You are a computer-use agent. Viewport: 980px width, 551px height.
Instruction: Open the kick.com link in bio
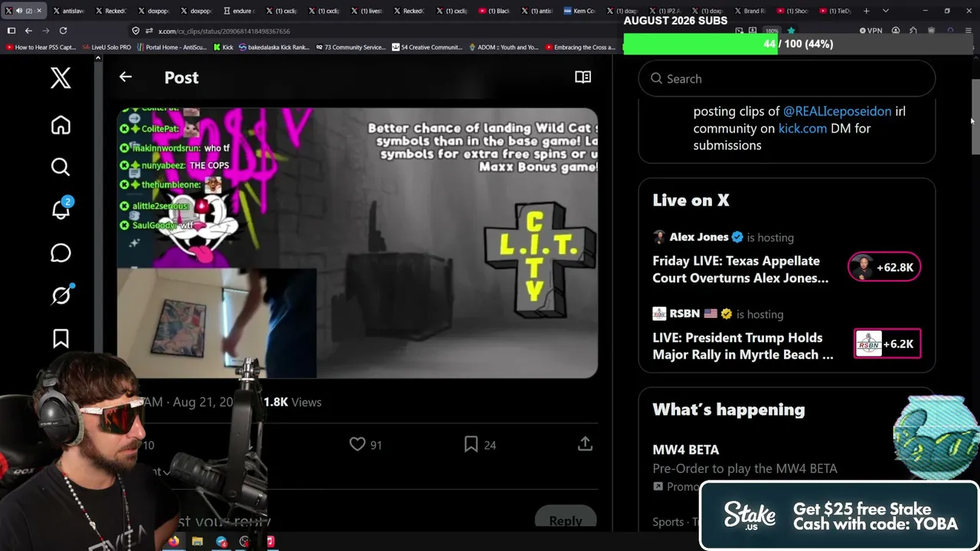tap(802, 129)
